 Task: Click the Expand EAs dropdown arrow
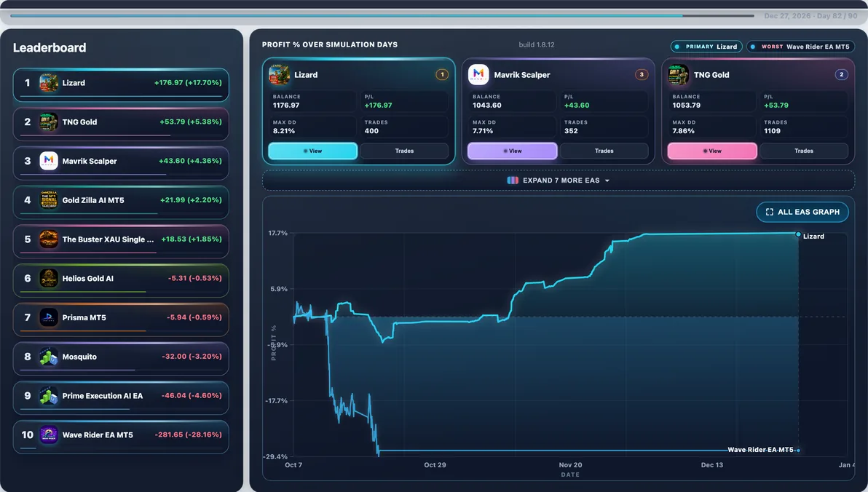point(607,181)
